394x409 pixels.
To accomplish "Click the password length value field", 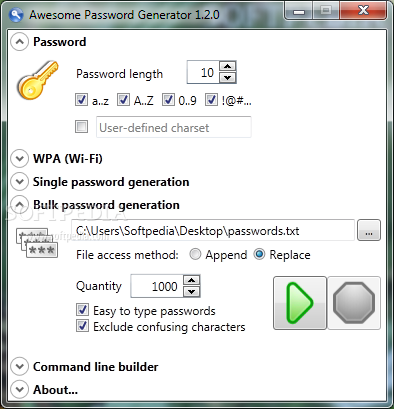I will [x=203, y=72].
